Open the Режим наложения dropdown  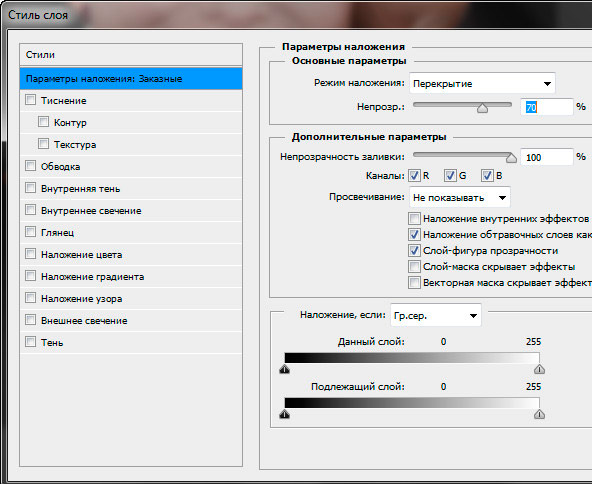click(x=482, y=83)
